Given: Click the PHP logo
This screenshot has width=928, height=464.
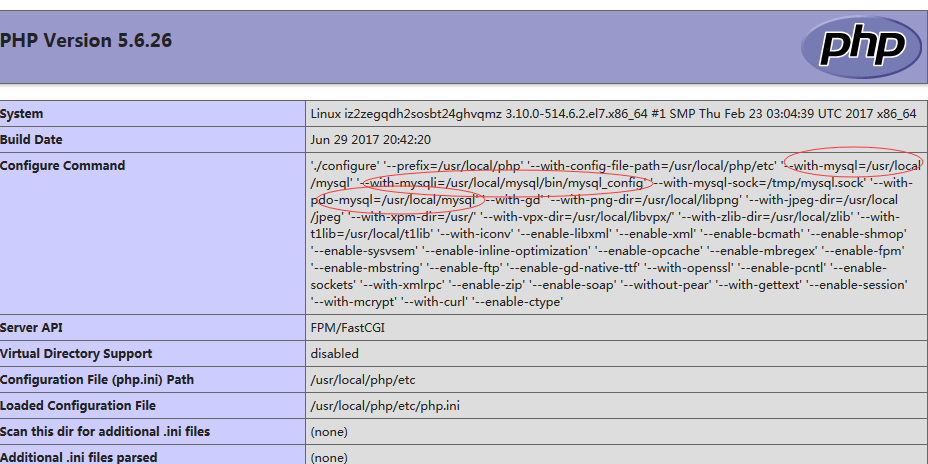Looking at the screenshot, I should (861, 47).
